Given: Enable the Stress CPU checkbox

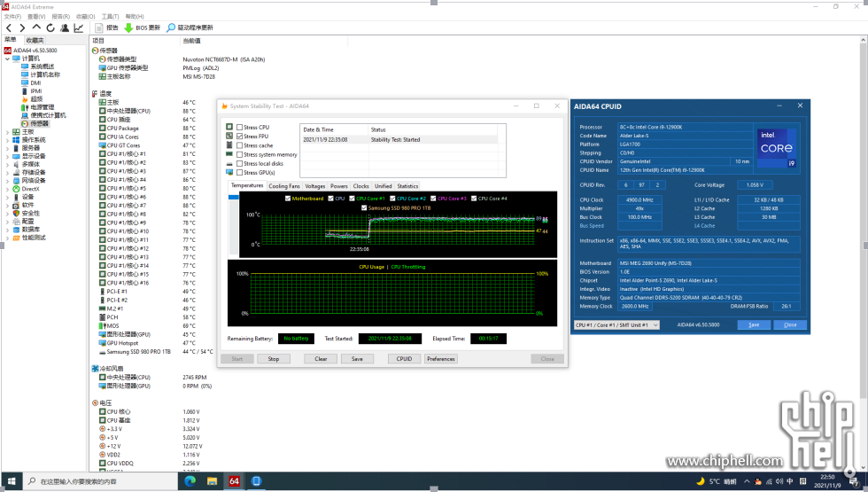Looking at the screenshot, I should [x=240, y=128].
